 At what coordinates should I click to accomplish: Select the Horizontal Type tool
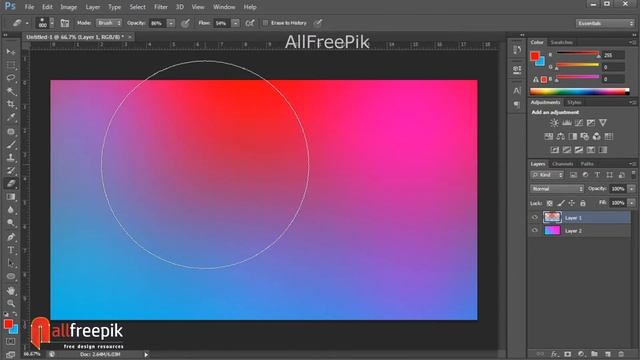[11, 250]
